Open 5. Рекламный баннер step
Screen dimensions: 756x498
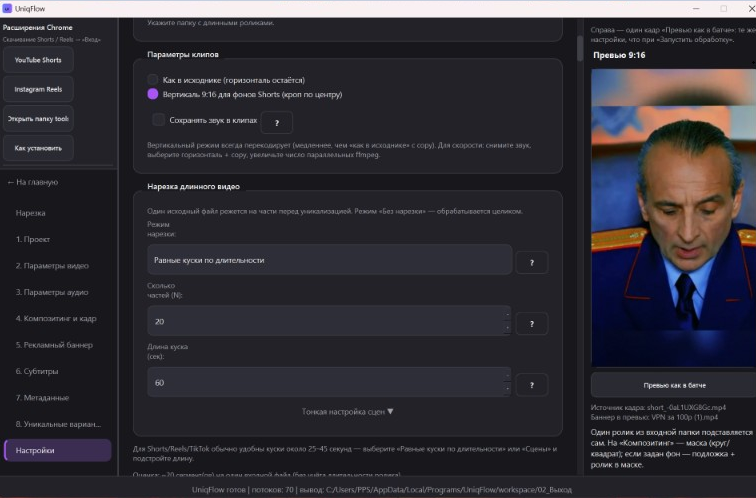pos(54,345)
